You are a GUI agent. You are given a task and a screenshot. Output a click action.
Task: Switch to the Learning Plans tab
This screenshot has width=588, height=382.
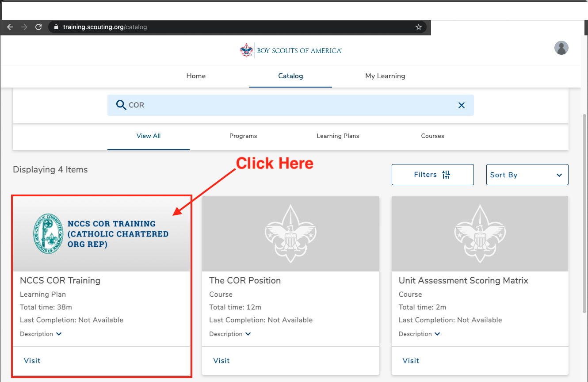coord(338,136)
